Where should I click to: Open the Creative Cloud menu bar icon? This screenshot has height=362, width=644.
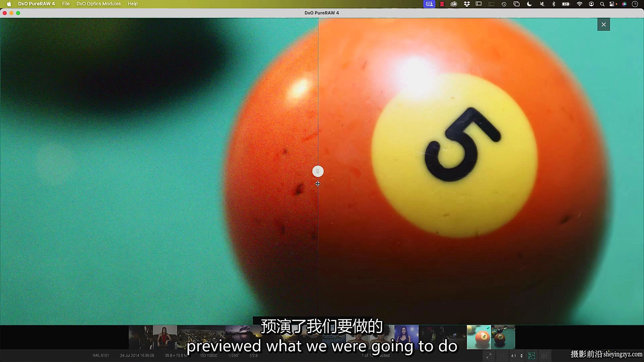coord(454,4)
